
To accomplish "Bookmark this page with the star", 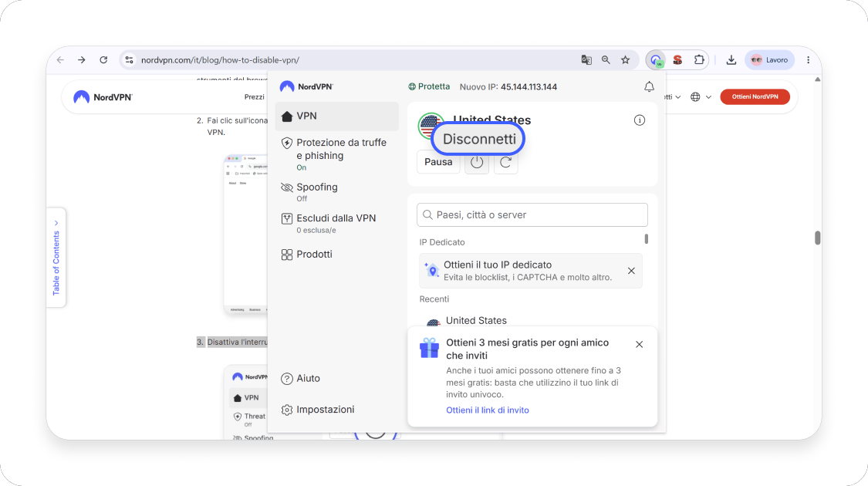I will (x=626, y=59).
